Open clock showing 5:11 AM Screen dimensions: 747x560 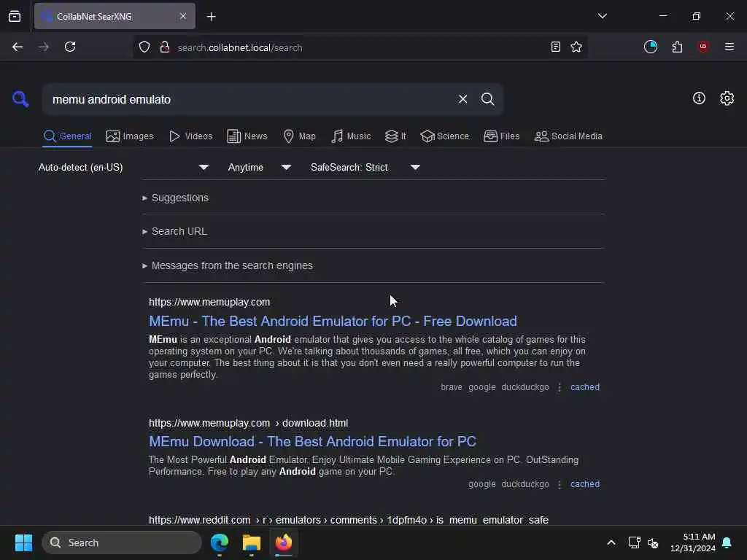pyautogui.click(x=693, y=542)
